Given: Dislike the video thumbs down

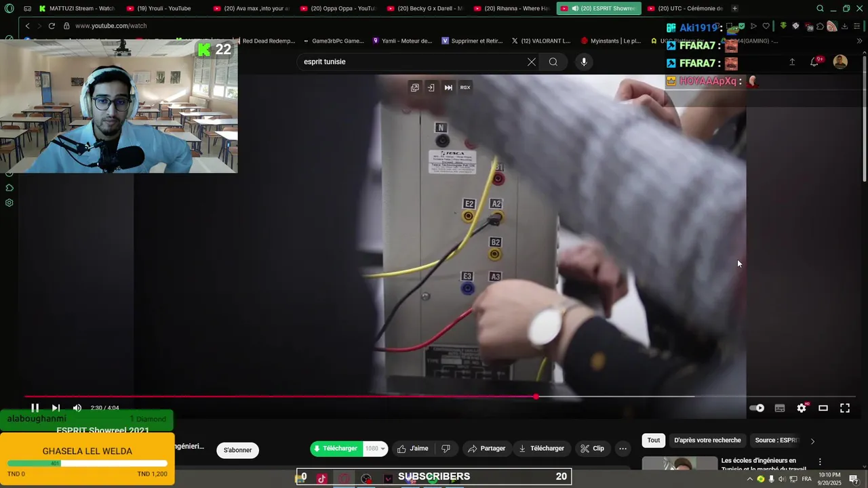Looking at the screenshot, I should 446,449.
